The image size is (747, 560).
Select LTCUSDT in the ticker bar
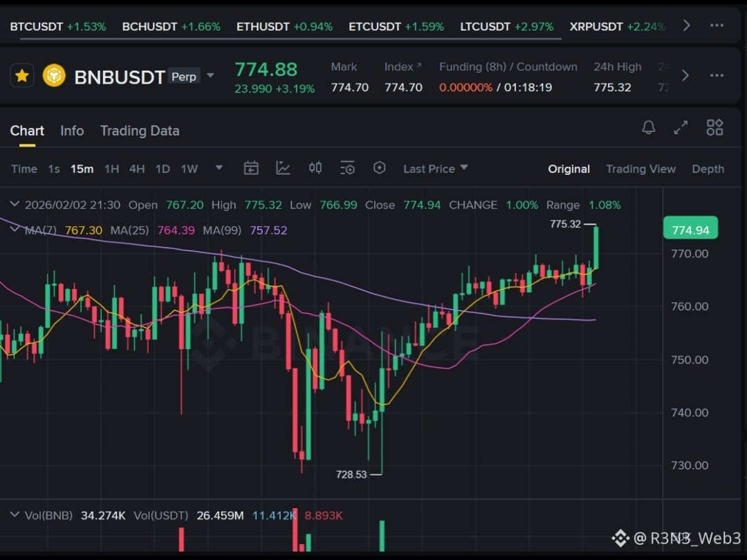pos(507,27)
